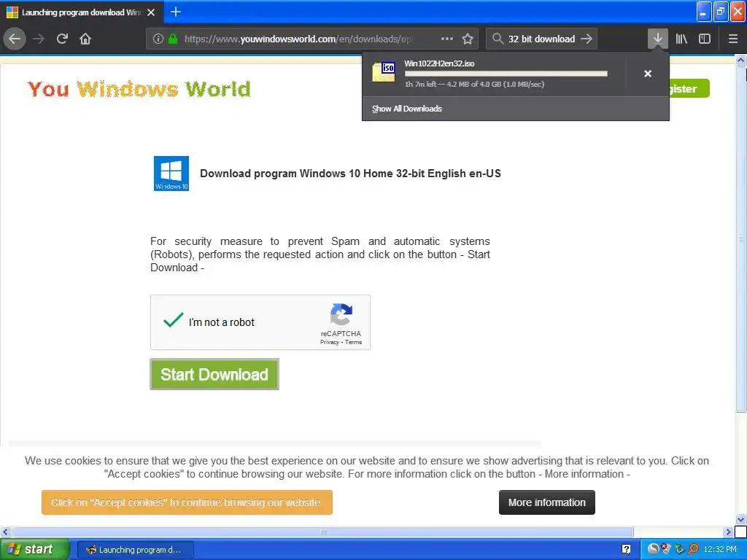Open the reCAPTCHA Terms link

coord(354,343)
